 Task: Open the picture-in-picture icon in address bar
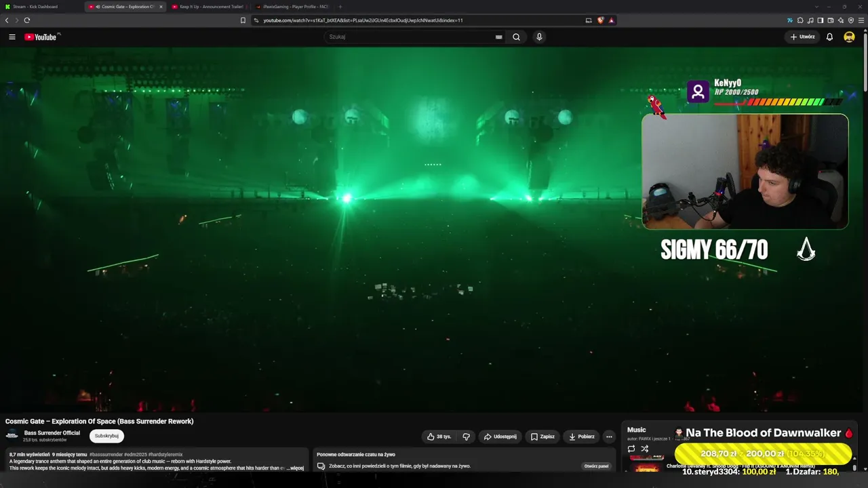(589, 20)
